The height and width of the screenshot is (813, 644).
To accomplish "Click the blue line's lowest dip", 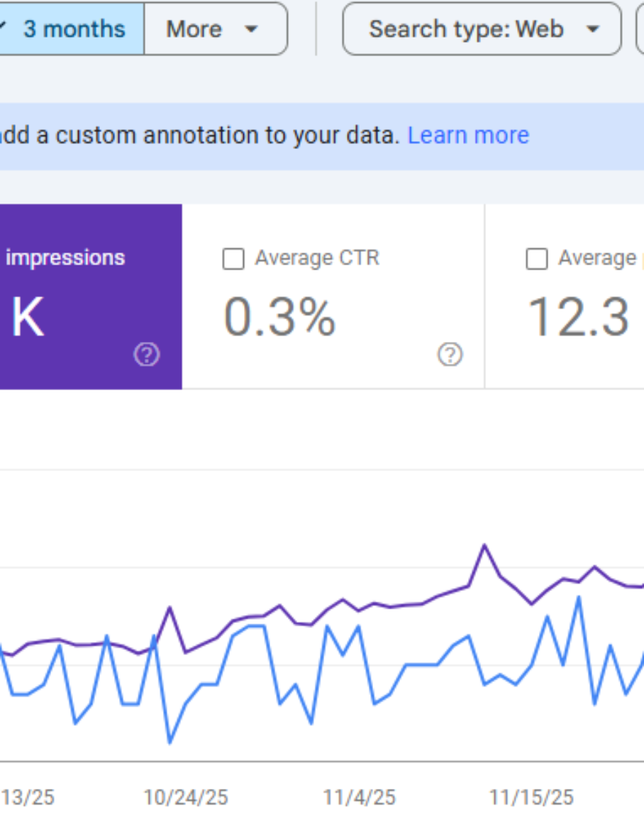I will pos(170,743).
